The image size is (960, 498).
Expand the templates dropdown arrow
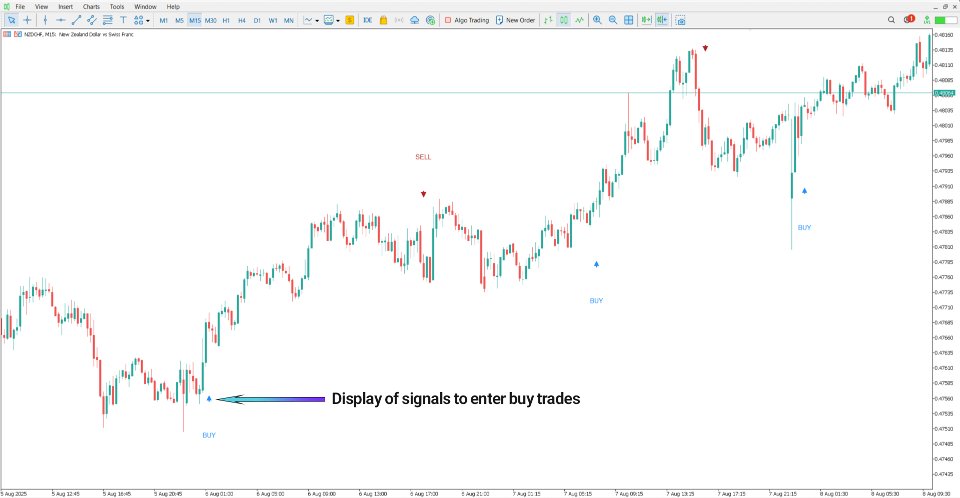click(338, 21)
